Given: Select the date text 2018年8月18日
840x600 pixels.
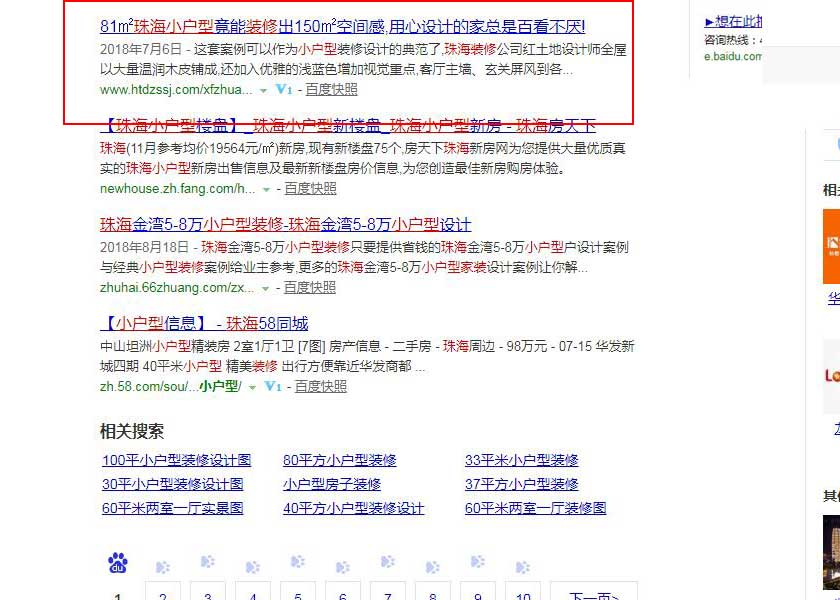Looking at the screenshot, I should [x=144, y=248].
